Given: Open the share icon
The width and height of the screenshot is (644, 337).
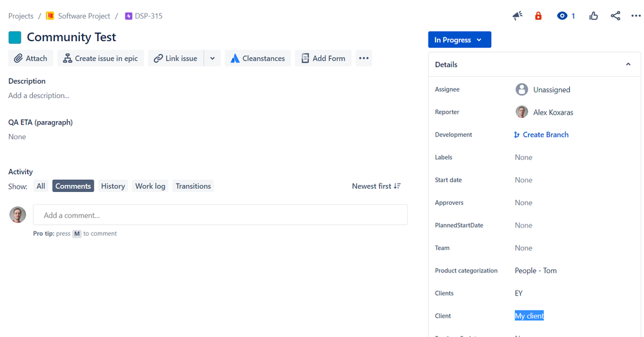Looking at the screenshot, I should coord(615,16).
